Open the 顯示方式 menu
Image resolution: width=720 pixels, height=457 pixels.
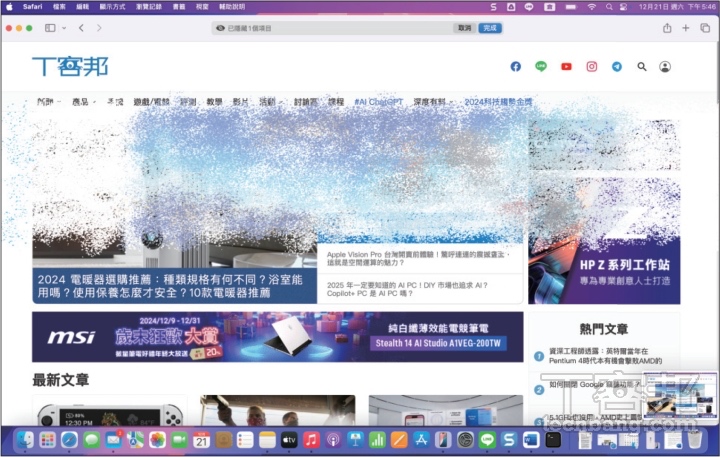point(112,7)
